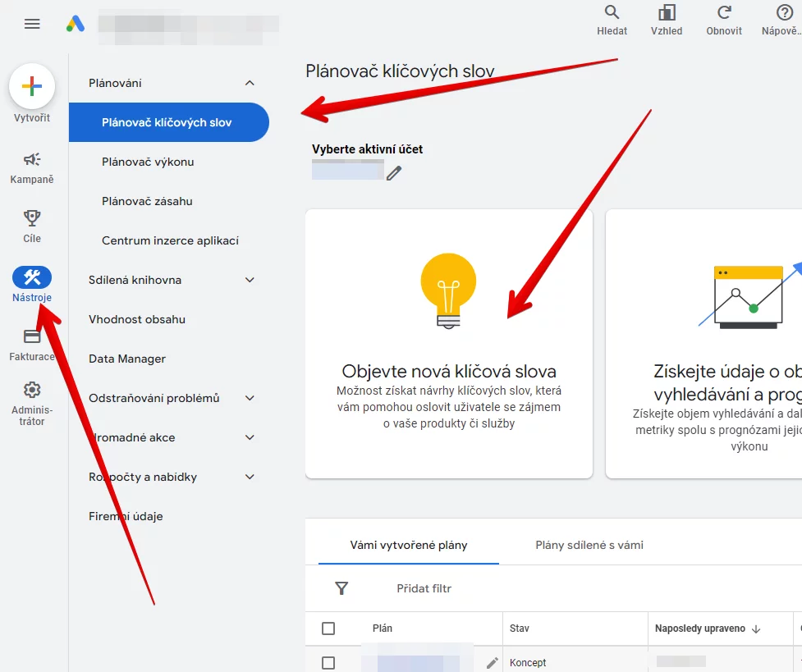802x672 pixels.
Task: Click the Koncept status cell
Action: (528, 663)
